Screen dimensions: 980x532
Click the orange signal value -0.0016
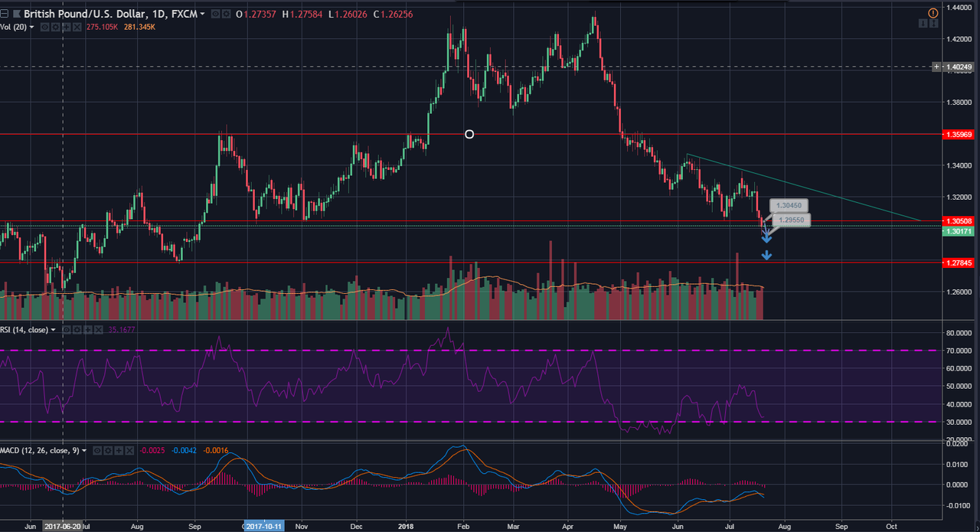[x=216, y=451]
